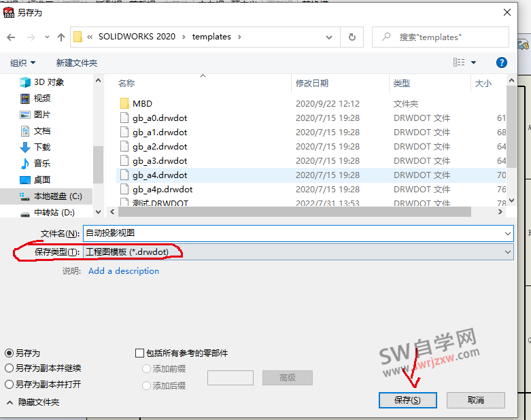
Task: Select the 添加后缀 radio option
Action: pos(146,385)
